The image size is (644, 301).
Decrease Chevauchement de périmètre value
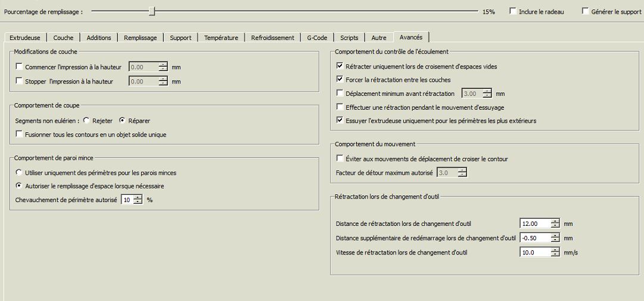[138, 202]
